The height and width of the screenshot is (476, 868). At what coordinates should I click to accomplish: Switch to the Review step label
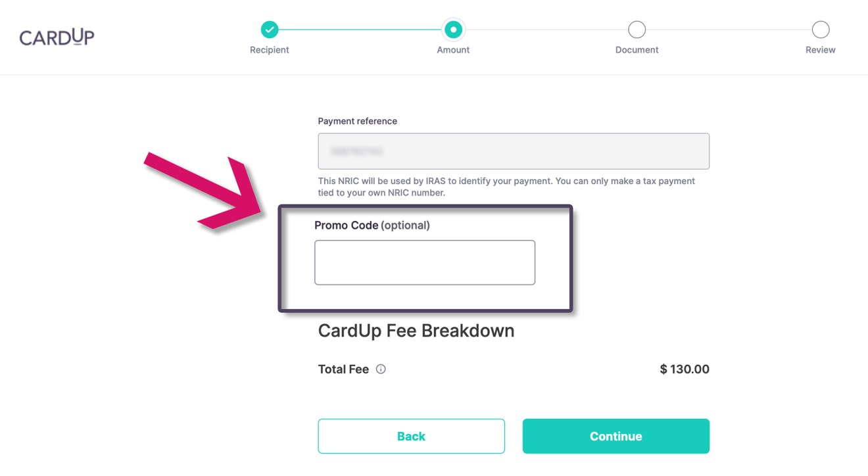[820, 50]
